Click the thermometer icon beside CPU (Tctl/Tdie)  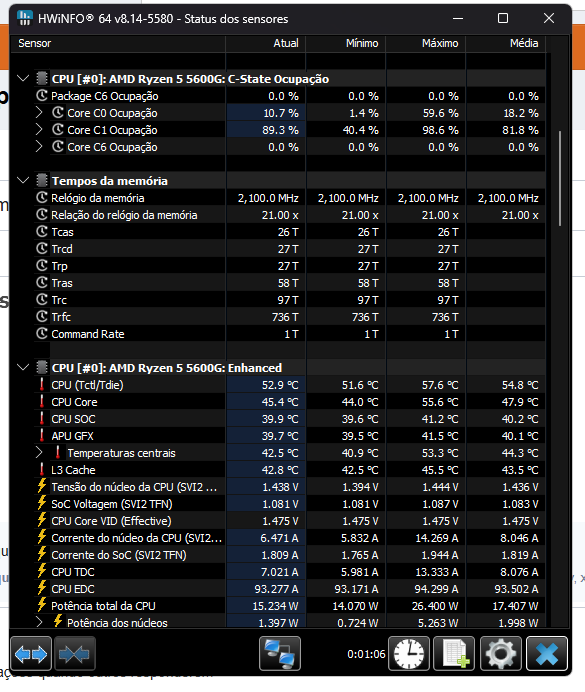click(x=42, y=384)
